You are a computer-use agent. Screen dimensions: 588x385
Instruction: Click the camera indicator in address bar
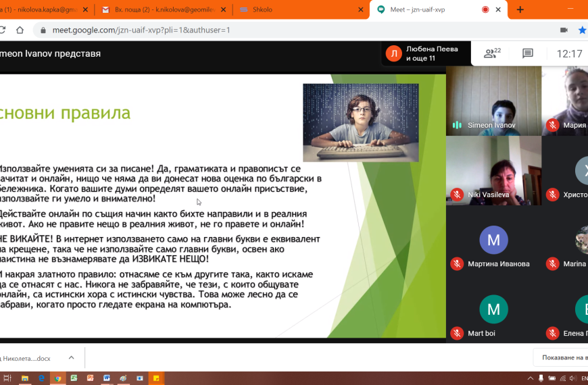564,30
